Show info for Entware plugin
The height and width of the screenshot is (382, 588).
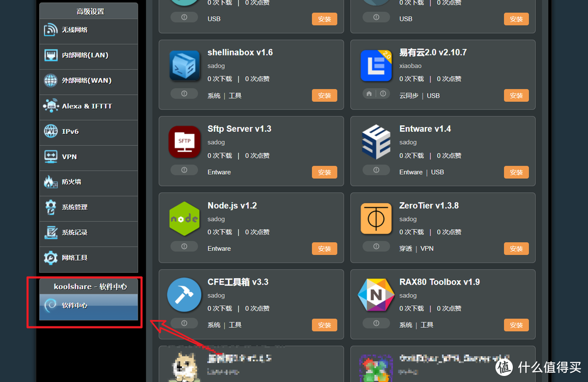point(376,170)
